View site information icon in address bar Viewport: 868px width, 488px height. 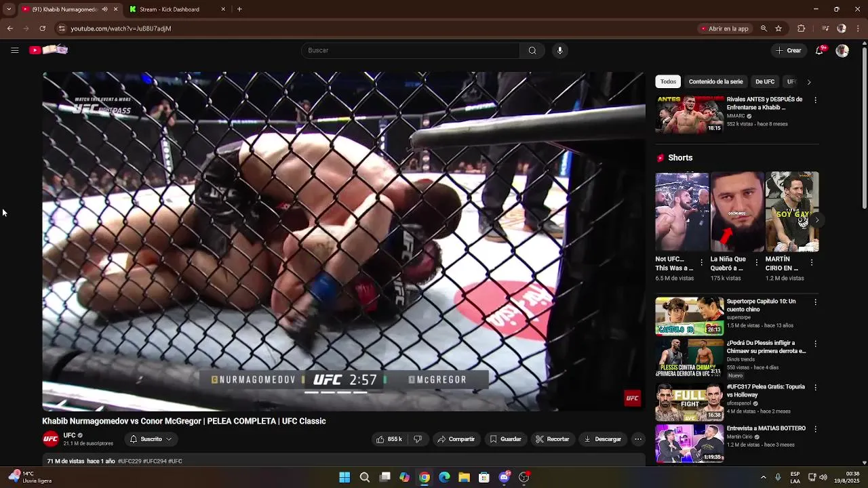(62, 28)
